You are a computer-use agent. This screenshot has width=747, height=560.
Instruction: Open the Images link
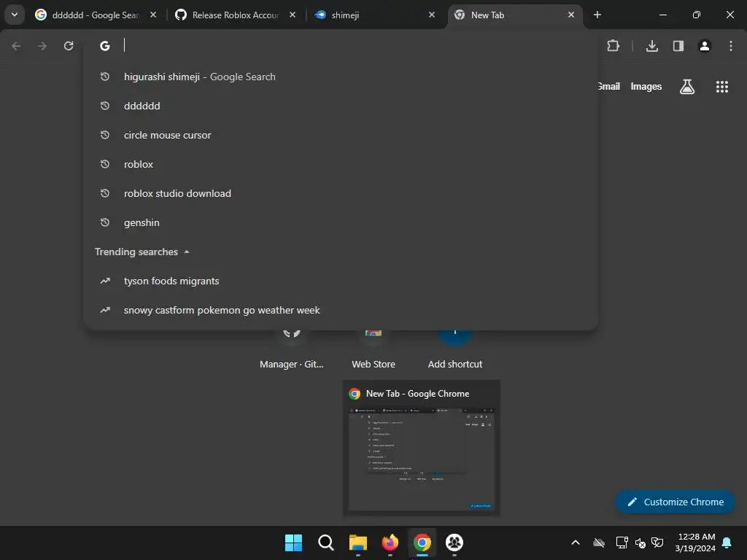point(646,87)
